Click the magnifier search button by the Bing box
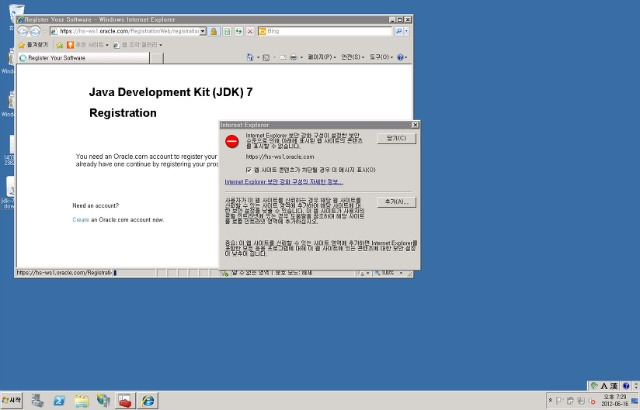The width and height of the screenshot is (640, 410). tap(398, 31)
